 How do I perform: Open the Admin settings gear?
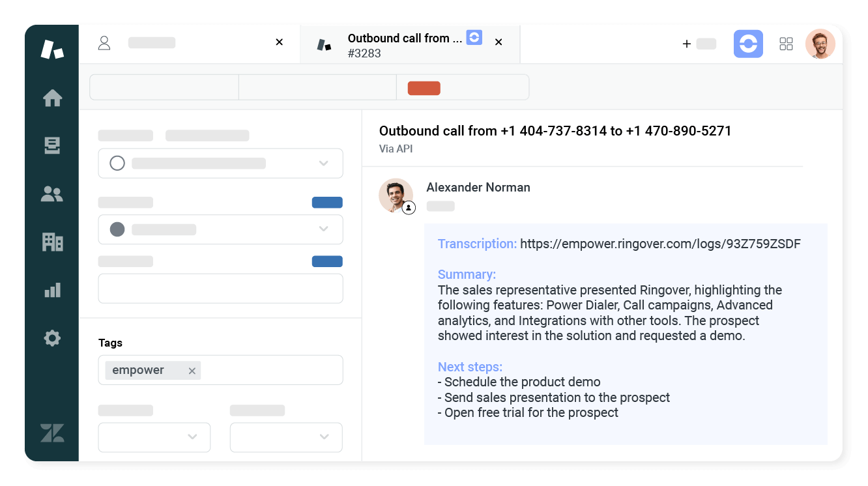click(51, 337)
